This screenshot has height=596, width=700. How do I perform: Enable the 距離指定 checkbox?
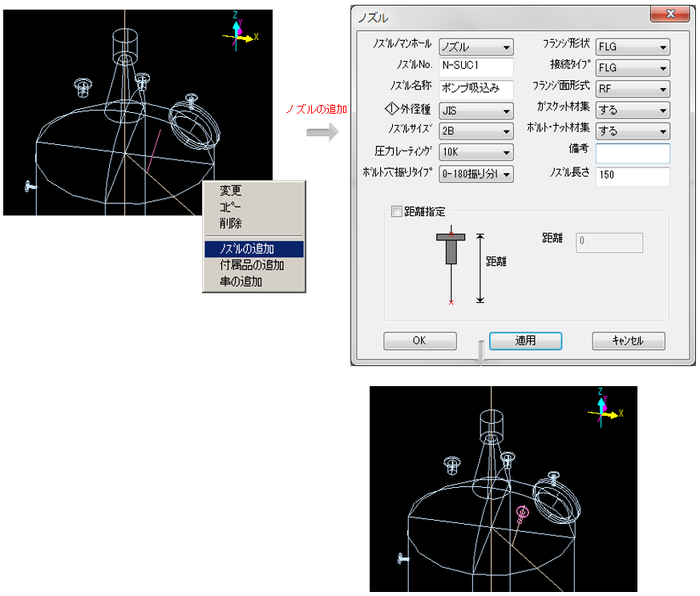pos(396,212)
